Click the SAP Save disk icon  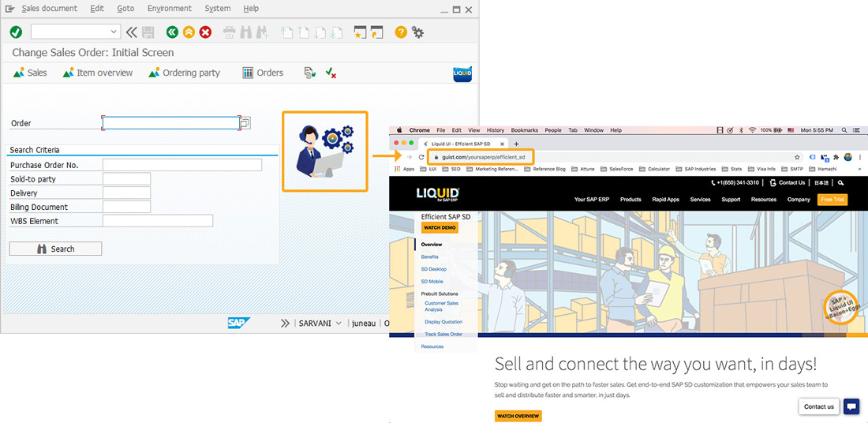[x=148, y=32]
